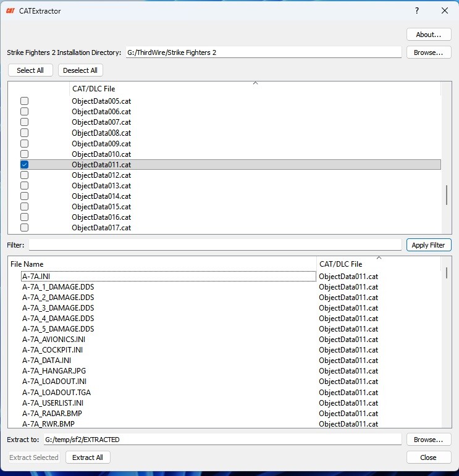This screenshot has height=476, width=459.
Task: Check the ObjectData008.cat checkbox
Action: (x=24, y=133)
